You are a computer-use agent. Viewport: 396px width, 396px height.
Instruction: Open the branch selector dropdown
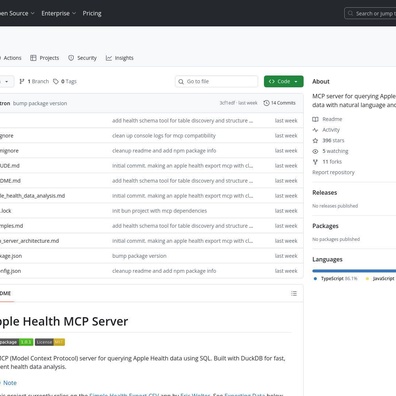7,81
